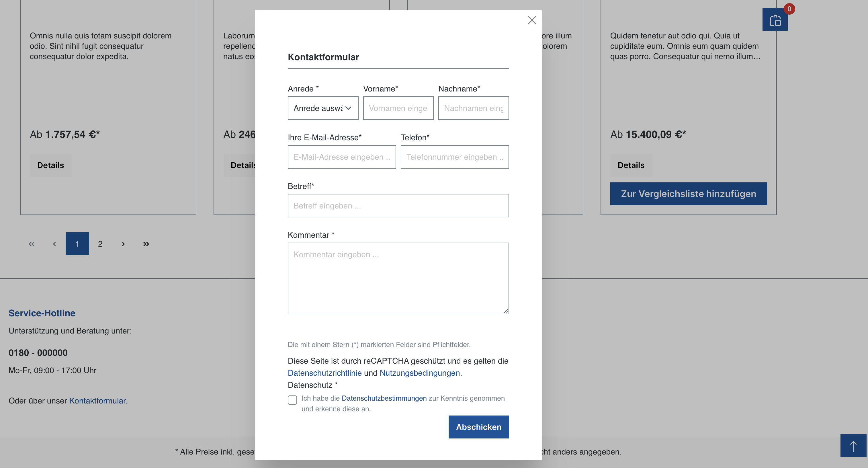
Task: Open the Anrede auswählen dropdown
Action: [323, 108]
